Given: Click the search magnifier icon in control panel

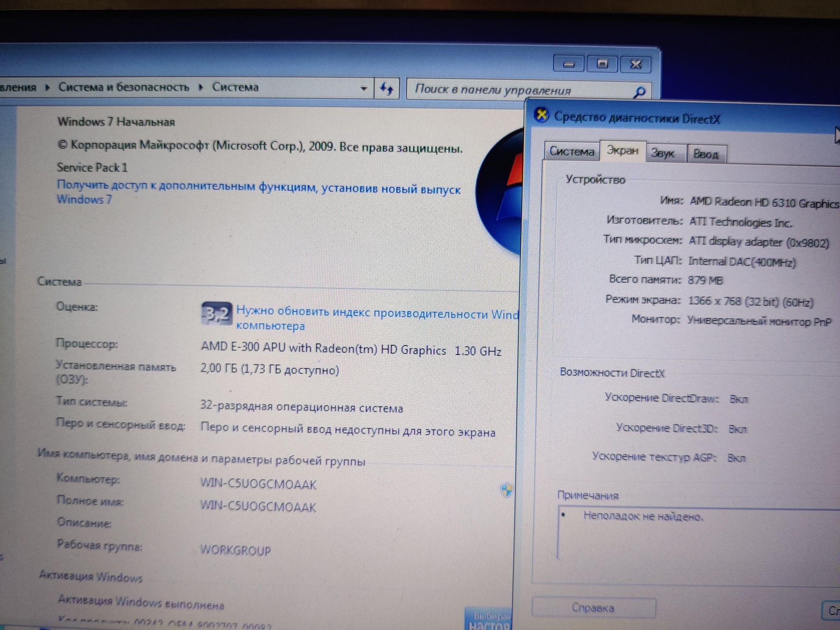Looking at the screenshot, I should click(x=639, y=92).
